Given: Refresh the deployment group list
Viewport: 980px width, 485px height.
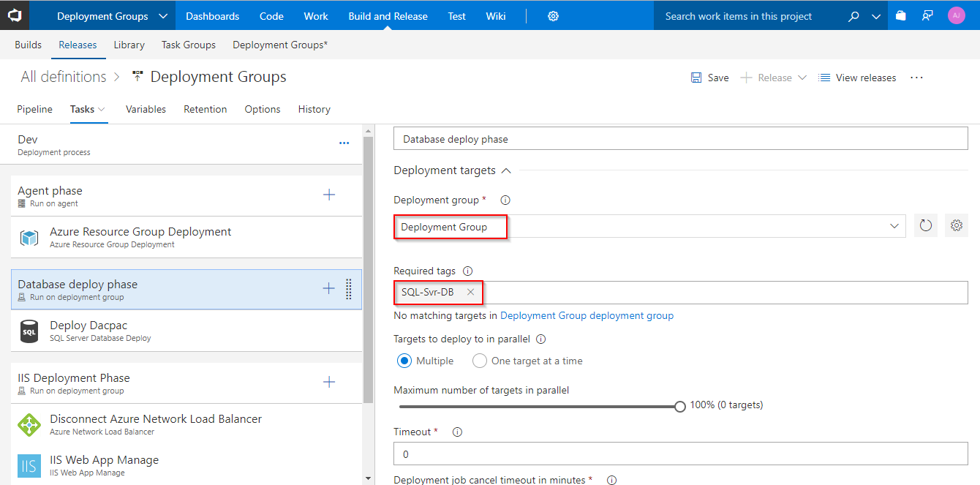Looking at the screenshot, I should pyautogui.click(x=925, y=226).
